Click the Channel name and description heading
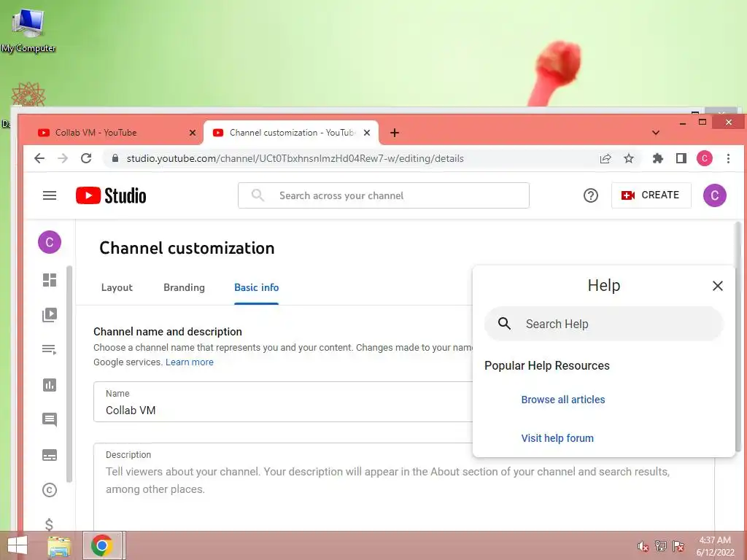Screen dimensions: 747x560 168,332
